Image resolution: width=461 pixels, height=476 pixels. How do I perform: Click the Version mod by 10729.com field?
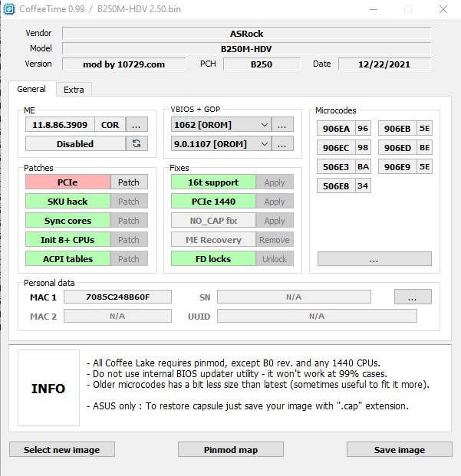[124, 64]
